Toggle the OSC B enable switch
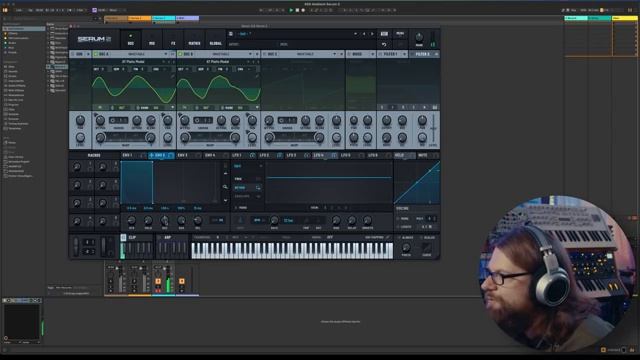Viewport: 640px width, 360px height. [x=180, y=54]
